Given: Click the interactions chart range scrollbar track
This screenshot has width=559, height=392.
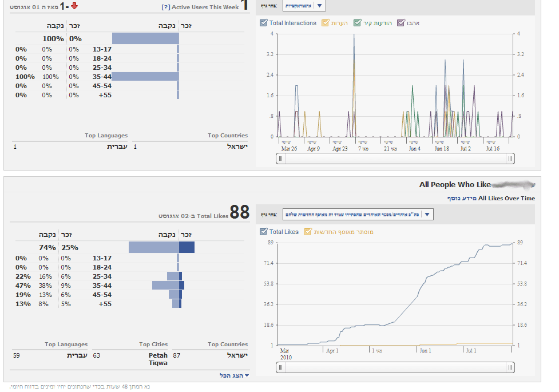Looking at the screenshot, I should click(395, 159).
